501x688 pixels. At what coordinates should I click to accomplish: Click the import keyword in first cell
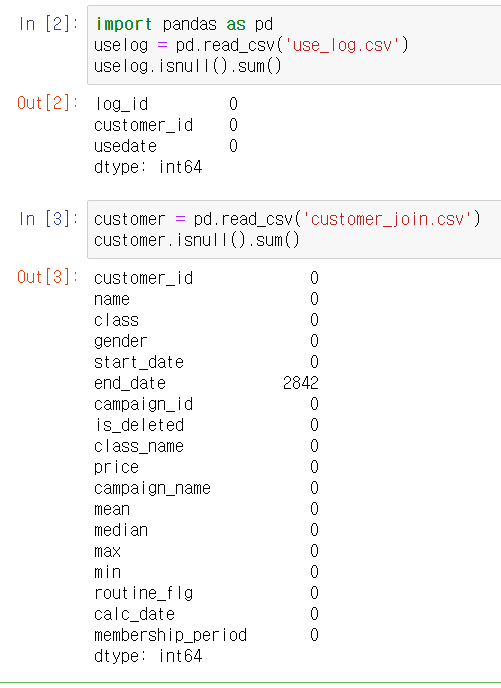point(123,24)
